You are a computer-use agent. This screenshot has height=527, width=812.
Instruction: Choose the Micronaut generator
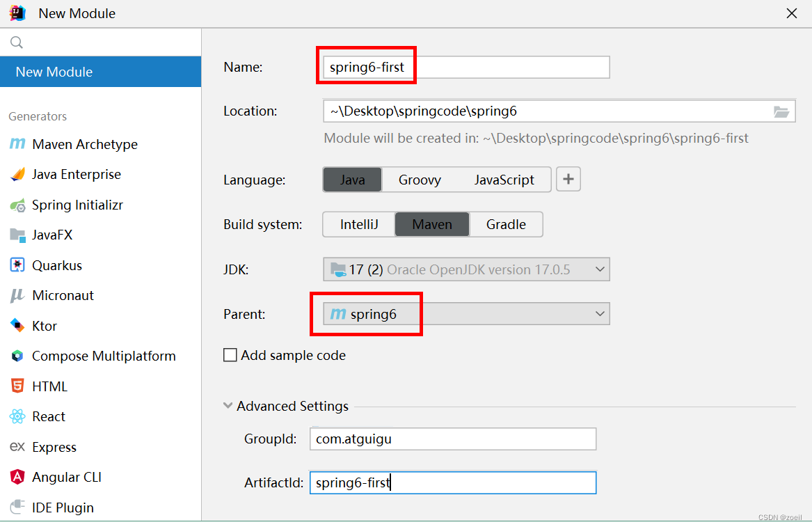[100, 295]
